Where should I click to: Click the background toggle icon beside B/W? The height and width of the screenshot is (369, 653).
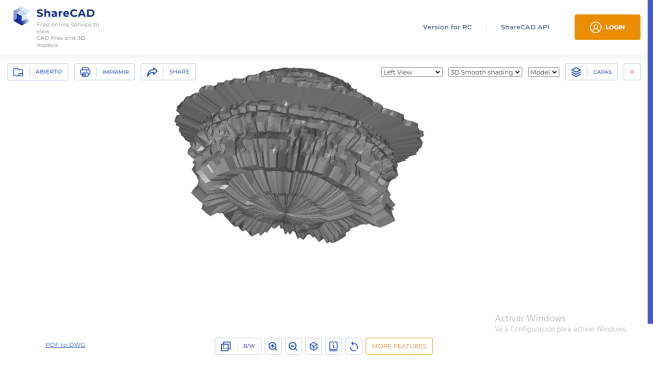pos(226,346)
